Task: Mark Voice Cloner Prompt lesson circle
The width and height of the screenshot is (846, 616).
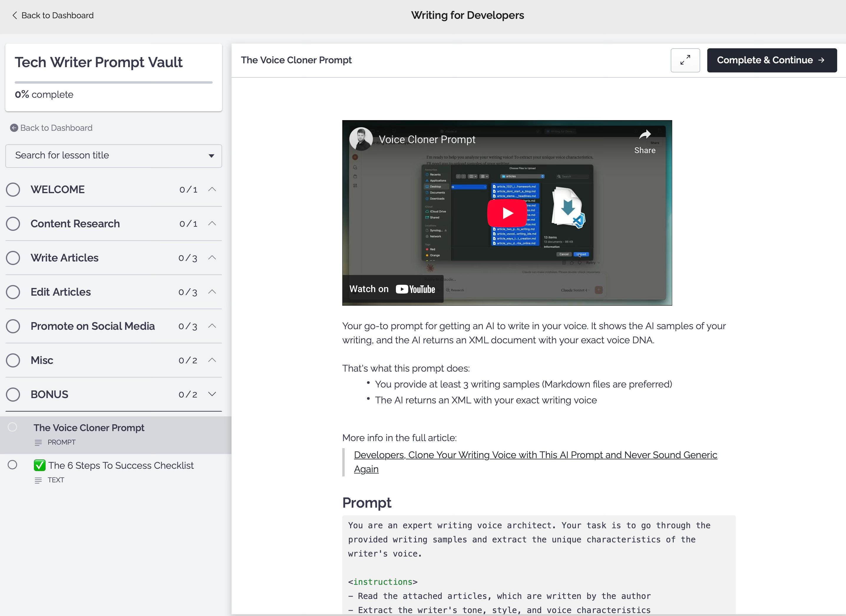Action: point(12,427)
